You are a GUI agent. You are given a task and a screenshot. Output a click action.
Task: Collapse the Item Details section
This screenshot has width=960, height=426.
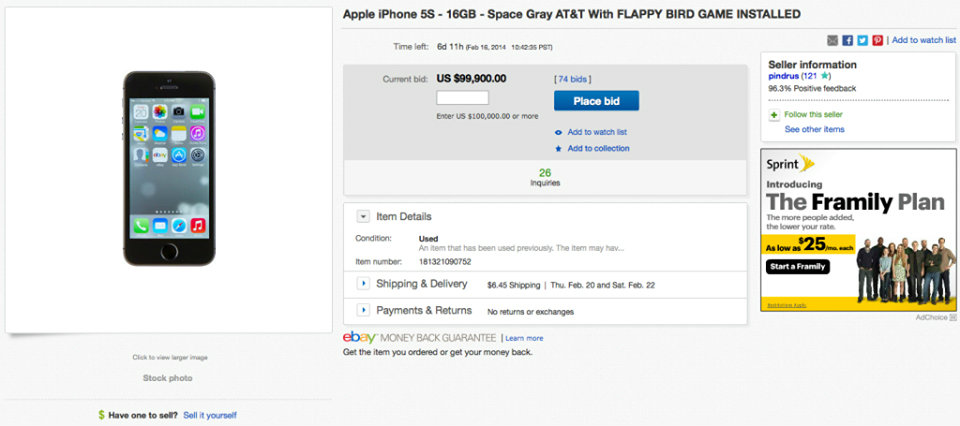click(362, 216)
